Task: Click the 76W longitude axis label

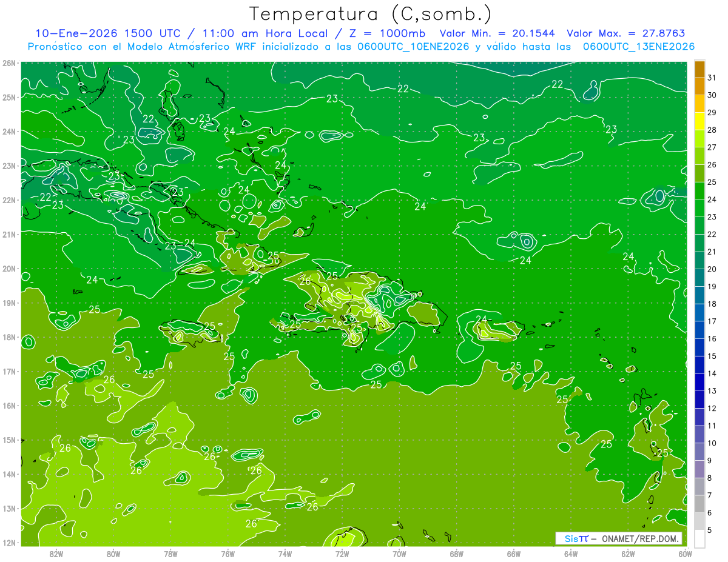Action: pos(227,553)
